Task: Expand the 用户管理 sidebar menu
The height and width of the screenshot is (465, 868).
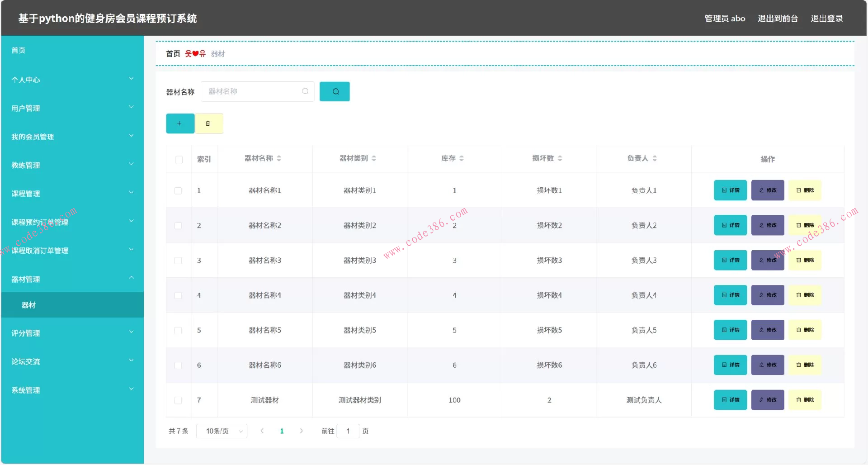Action: [x=72, y=108]
